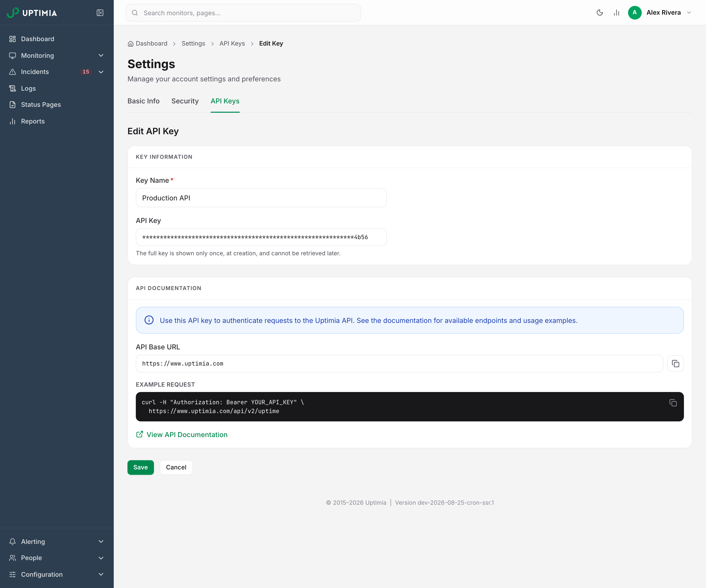Click the example curl code block
706x588 pixels.
coord(410,406)
